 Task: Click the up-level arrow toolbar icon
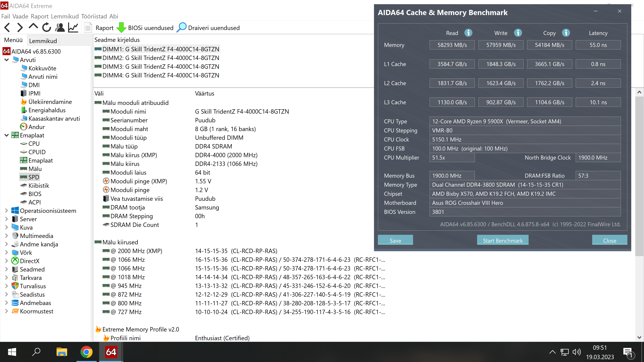coord(33,26)
